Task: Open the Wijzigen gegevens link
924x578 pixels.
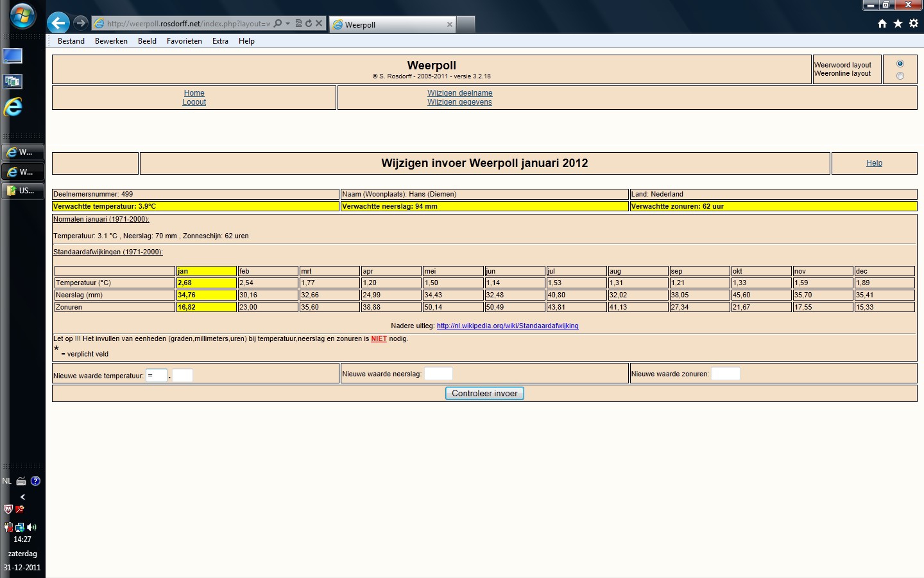Action: pos(459,102)
